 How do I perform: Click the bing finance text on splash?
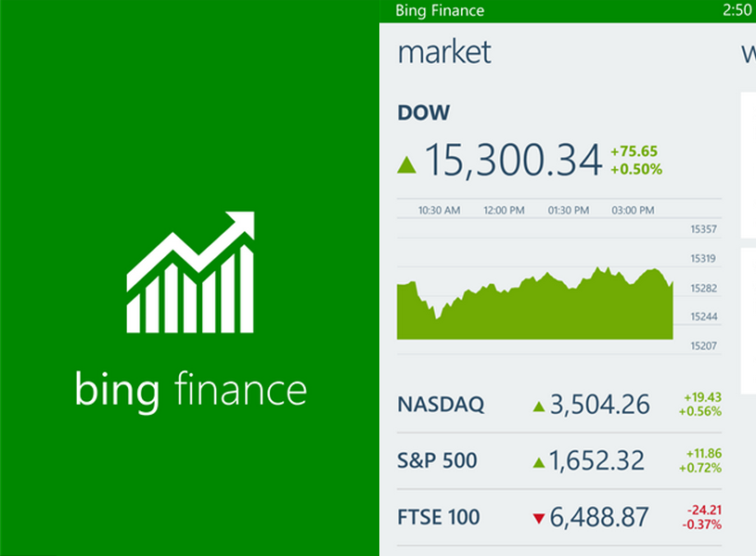[190, 391]
